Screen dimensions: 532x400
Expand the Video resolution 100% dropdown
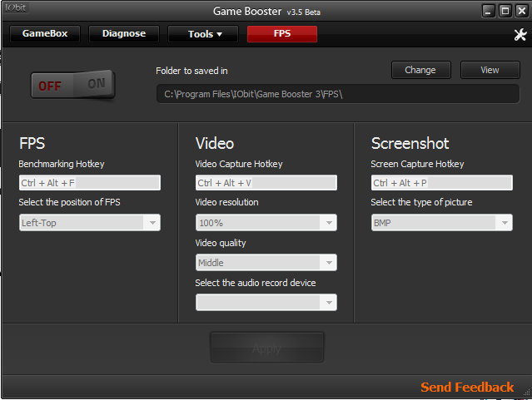[266, 223]
